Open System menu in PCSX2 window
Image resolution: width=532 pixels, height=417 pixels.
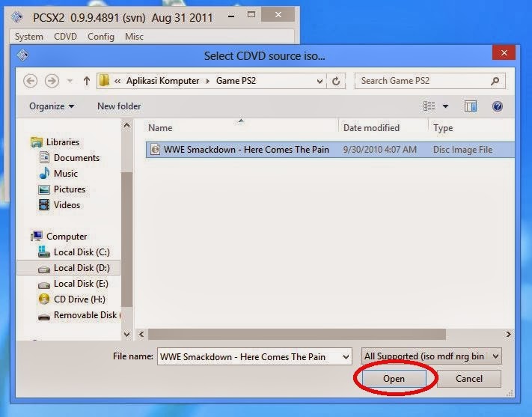point(29,37)
